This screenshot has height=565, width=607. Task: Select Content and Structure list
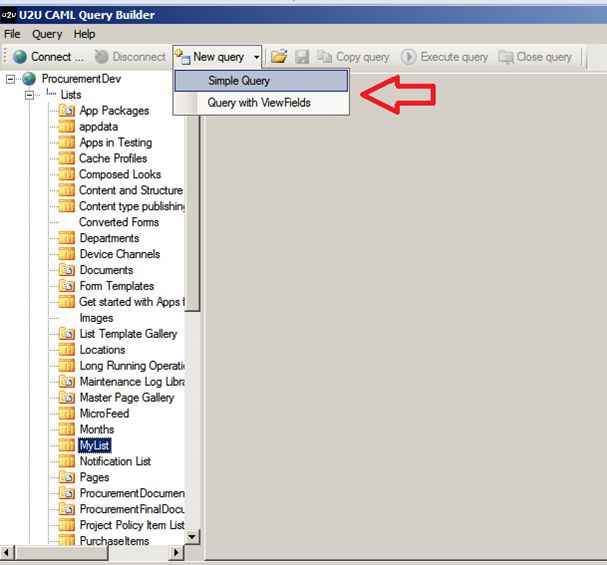[131, 190]
